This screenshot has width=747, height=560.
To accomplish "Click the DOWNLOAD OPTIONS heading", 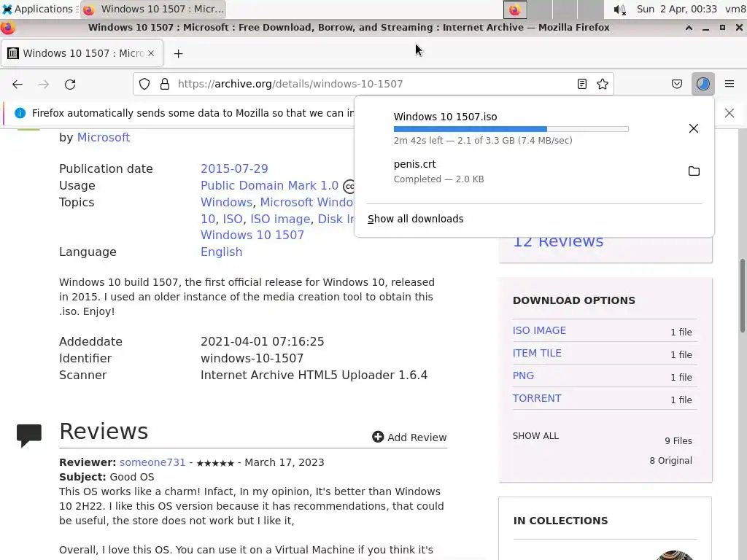I will coord(573,300).
